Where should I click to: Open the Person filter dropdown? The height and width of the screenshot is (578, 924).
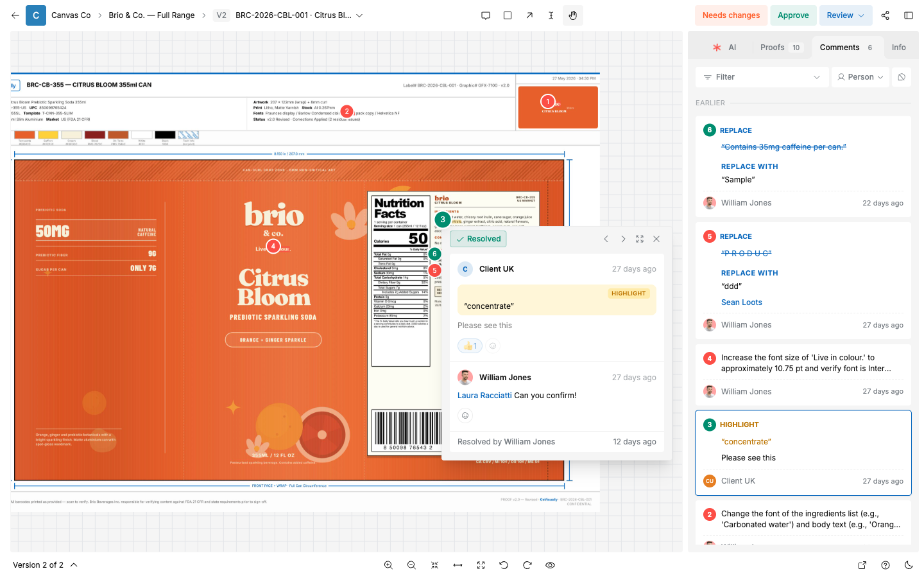860,77
